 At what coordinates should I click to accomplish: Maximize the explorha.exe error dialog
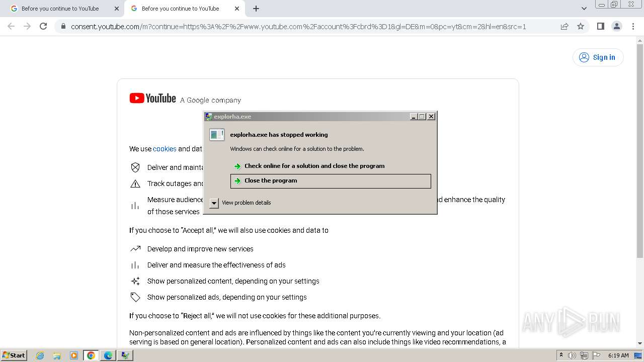(422, 117)
